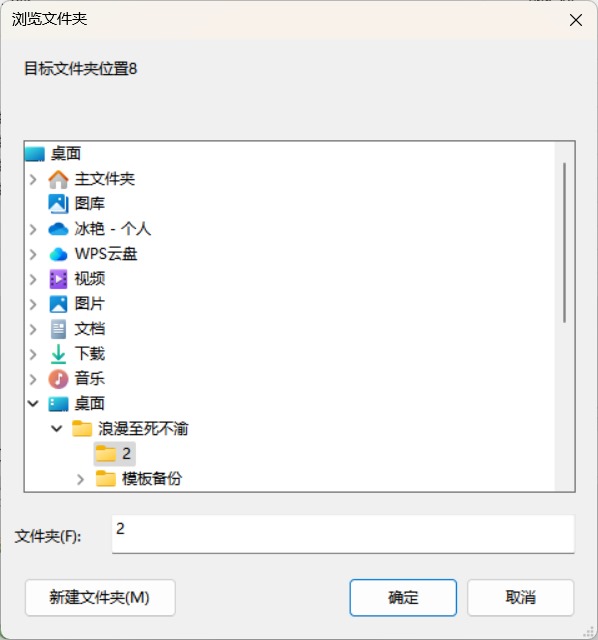This screenshot has height=640, width=598.
Task: Click the 图库 gallery icon
Action: click(58, 204)
